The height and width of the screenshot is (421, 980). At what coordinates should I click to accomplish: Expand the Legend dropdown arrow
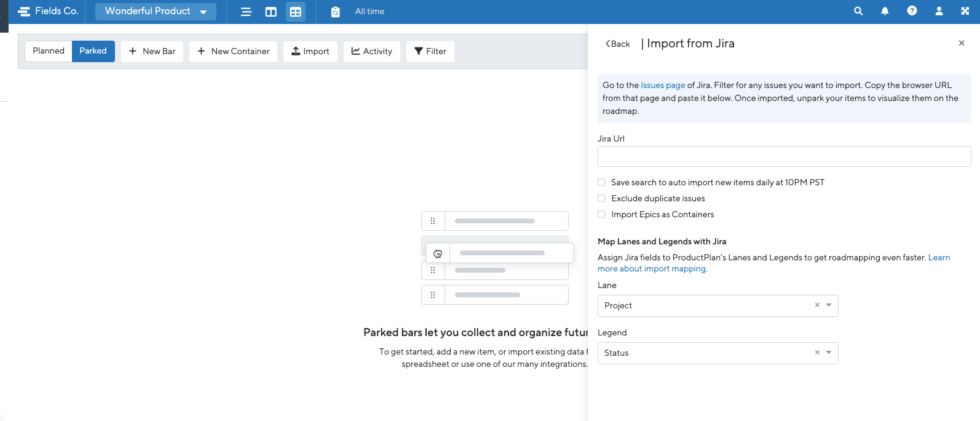829,353
